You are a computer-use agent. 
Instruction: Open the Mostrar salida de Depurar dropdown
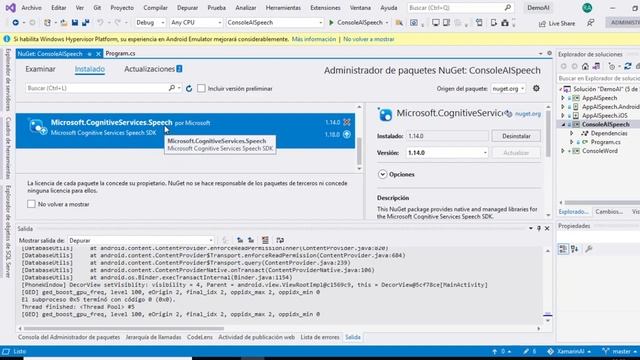(x=141, y=240)
